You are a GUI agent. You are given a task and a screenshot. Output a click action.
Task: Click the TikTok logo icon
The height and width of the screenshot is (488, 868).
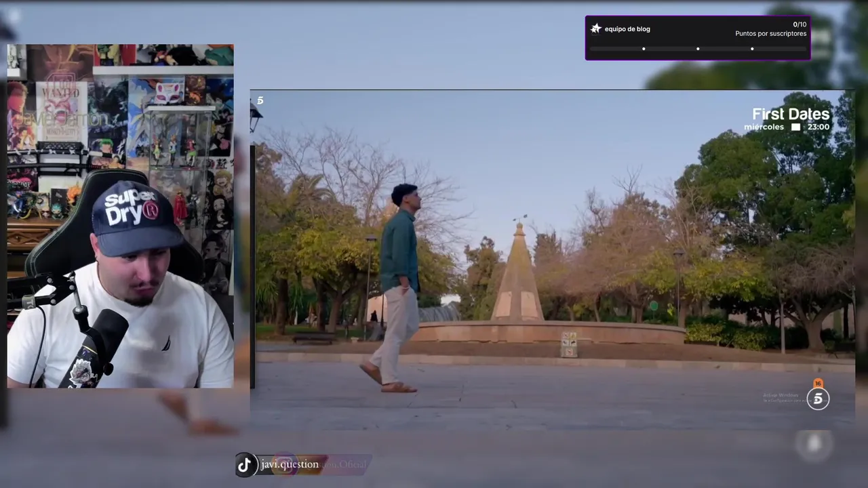click(245, 464)
